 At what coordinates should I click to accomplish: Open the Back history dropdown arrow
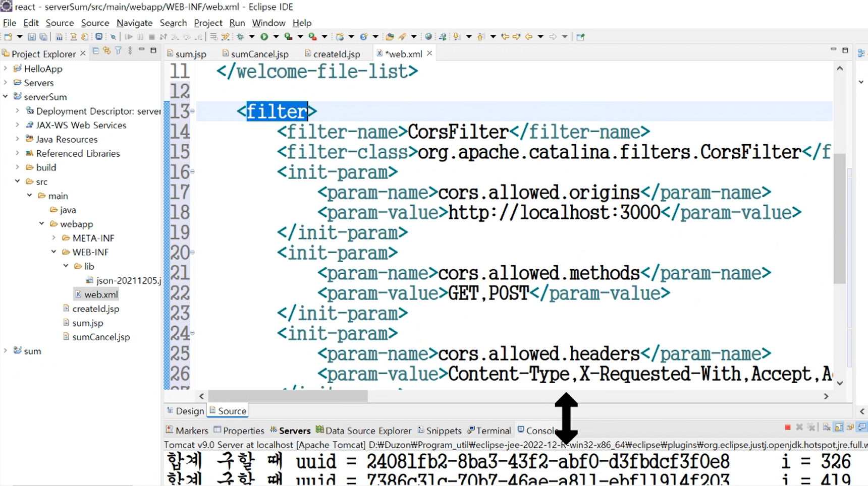coord(540,37)
